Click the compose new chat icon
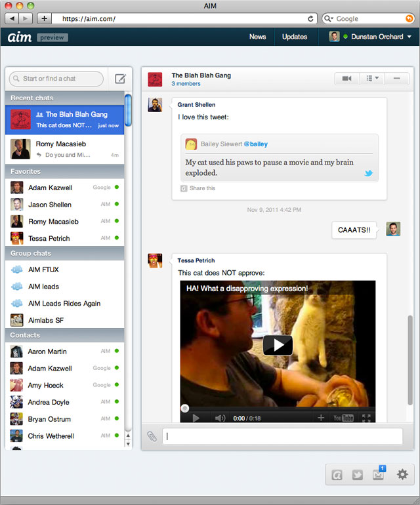Image resolution: width=420 pixels, height=505 pixels. tap(120, 79)
